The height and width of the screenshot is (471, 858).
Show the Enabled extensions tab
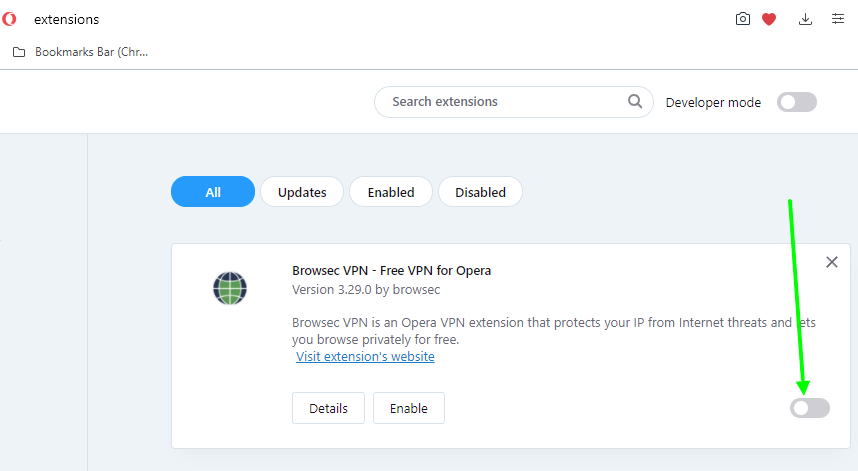(391, 192)
